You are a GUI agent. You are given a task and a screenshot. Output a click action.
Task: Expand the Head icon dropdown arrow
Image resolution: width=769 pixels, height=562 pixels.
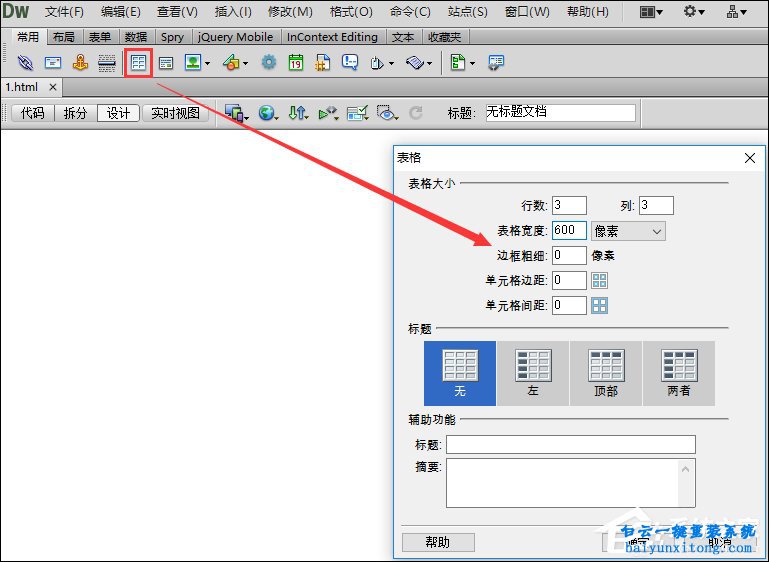[x=391, y=63]
